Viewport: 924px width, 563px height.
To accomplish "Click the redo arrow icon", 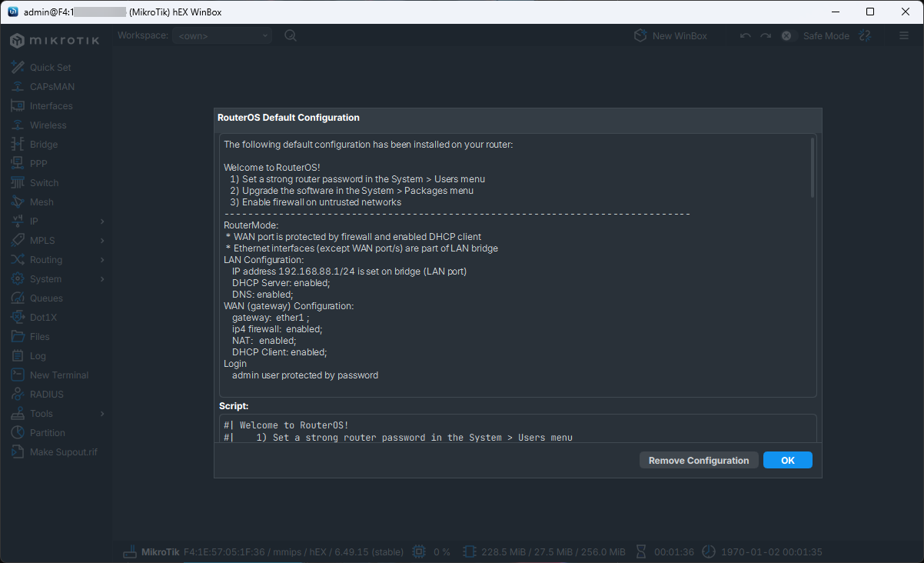I will point(765,36).
